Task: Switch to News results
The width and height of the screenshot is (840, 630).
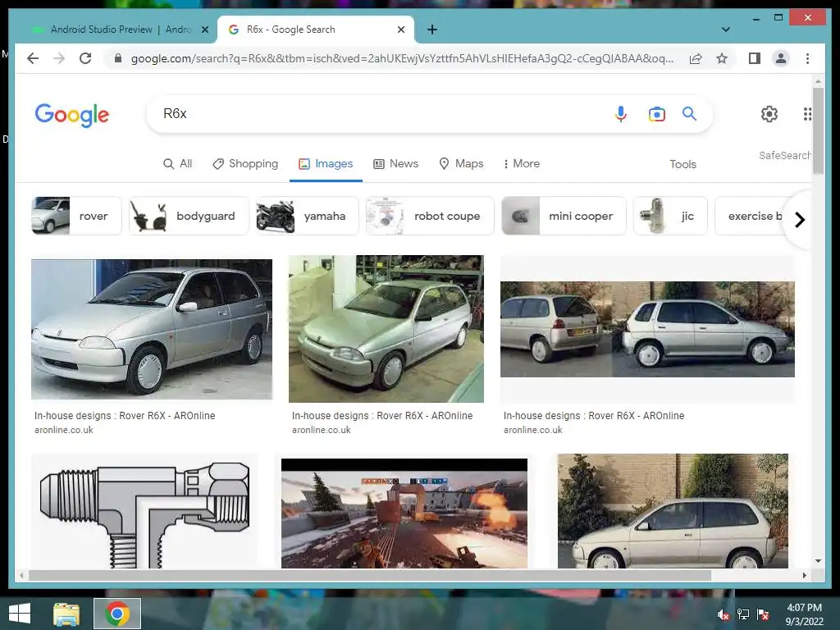Action: pos(395,163)
